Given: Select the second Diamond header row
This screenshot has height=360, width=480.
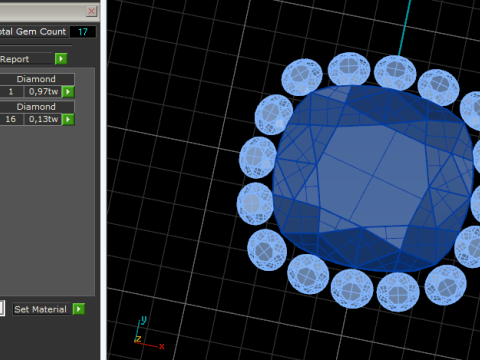Looking at the screenshot, I should tap(36, 107).
